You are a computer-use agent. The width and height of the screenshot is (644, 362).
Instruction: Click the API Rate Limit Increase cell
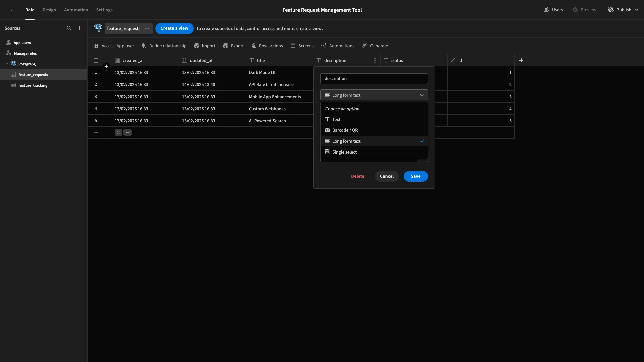click(280, 84)
